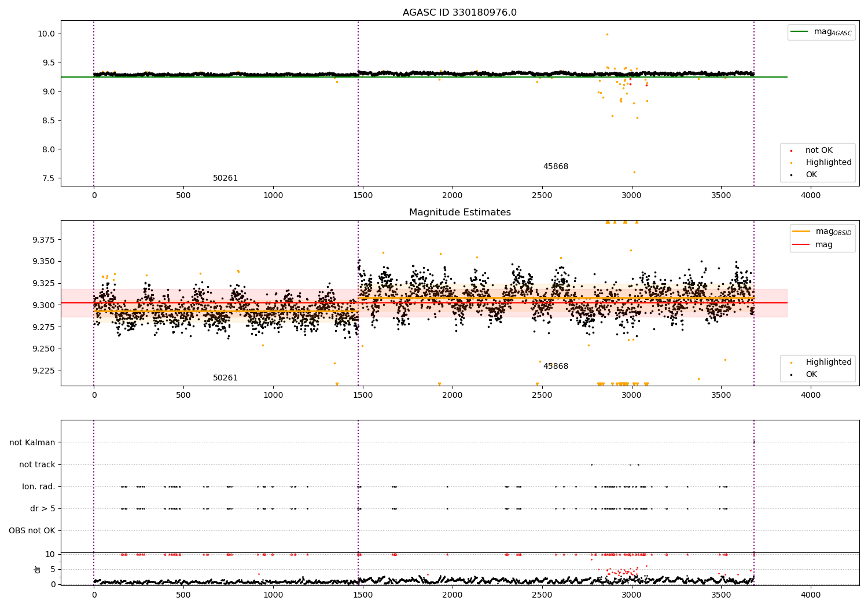Click the 50261 label in Magnitude Estimates plot
This screenshot has height=608, width=868.
(x=225, y=378)
